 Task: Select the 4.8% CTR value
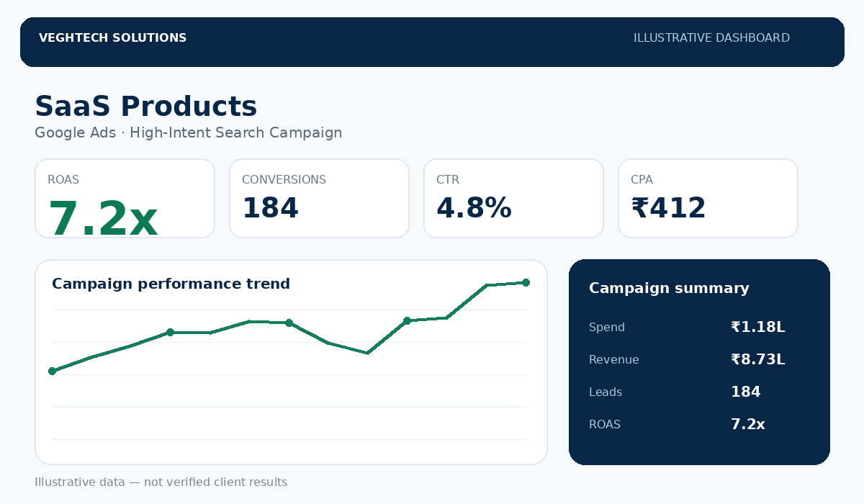click(x=474, y=208)
